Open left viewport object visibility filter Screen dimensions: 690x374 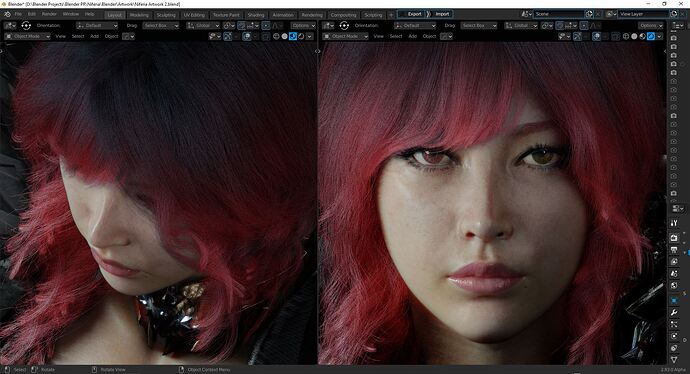pos(214,37)
